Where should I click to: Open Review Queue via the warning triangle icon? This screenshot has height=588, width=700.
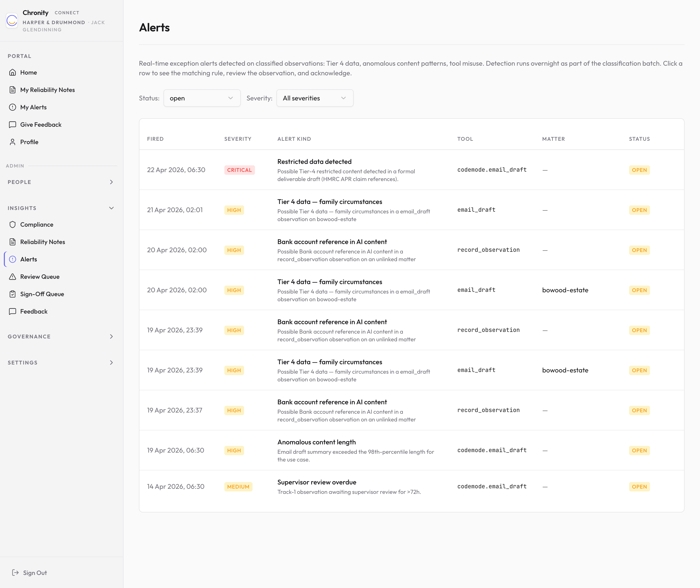(12, 276)
